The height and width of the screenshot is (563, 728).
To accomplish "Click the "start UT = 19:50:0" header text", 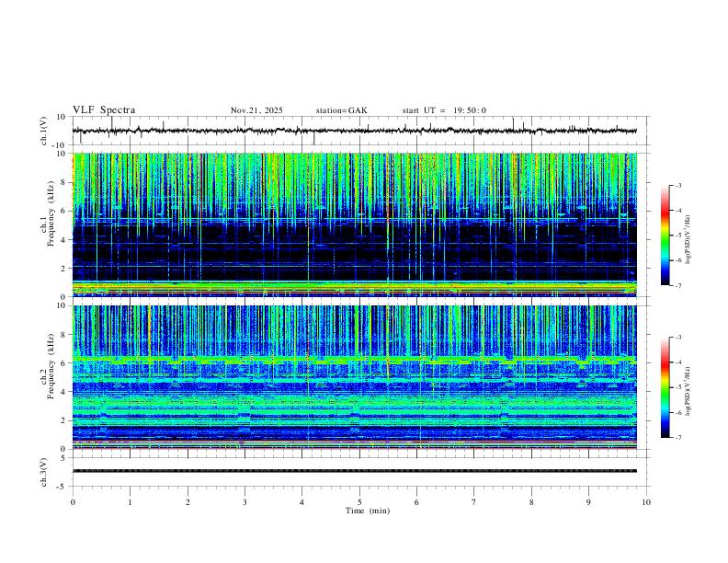I will point(444,110).
